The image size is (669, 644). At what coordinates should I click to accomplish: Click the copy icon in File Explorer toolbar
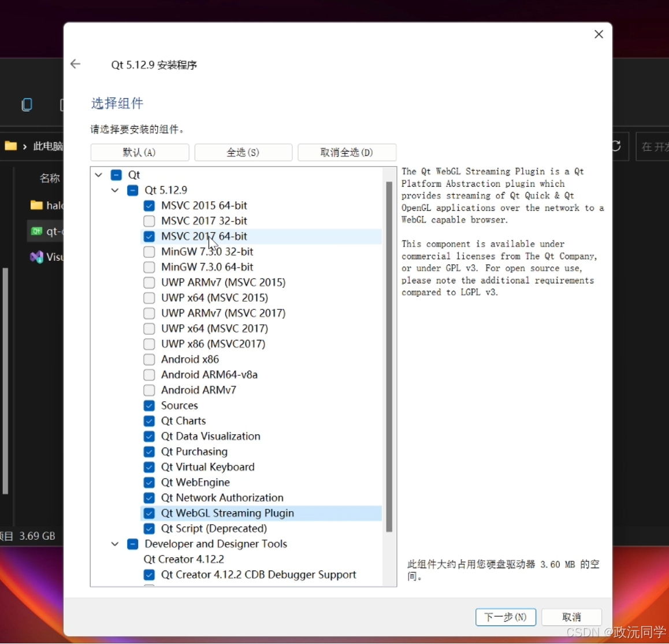(27, 104)
